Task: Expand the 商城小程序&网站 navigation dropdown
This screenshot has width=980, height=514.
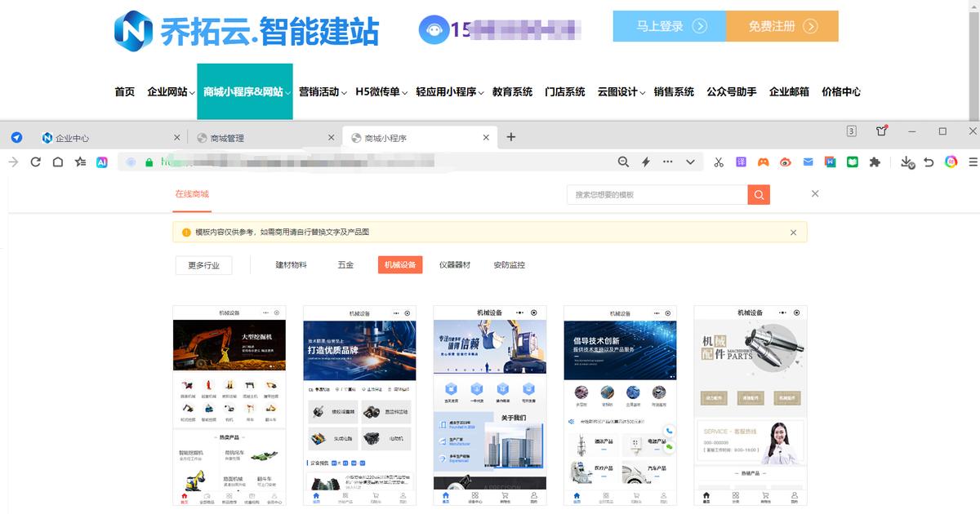Action: [245, 92]
